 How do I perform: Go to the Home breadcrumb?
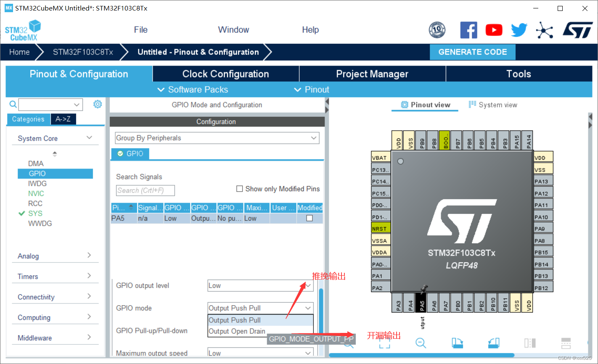tap(19, 52)
